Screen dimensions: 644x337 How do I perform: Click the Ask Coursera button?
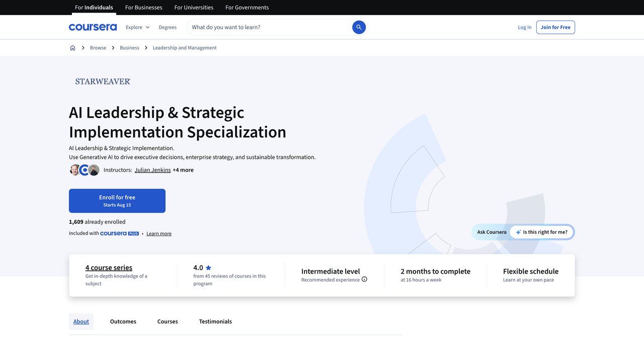492,232
